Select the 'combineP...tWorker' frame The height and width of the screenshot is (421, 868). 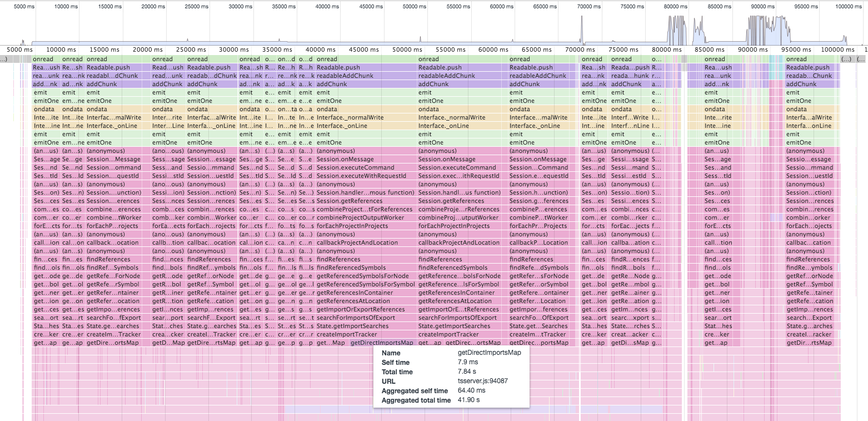539,218
